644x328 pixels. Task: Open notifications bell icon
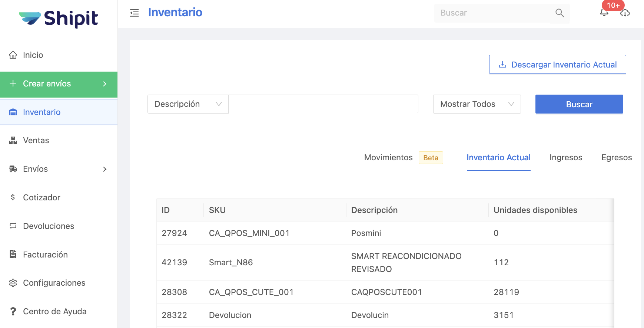pyautogui.click(x=604, y=13)
